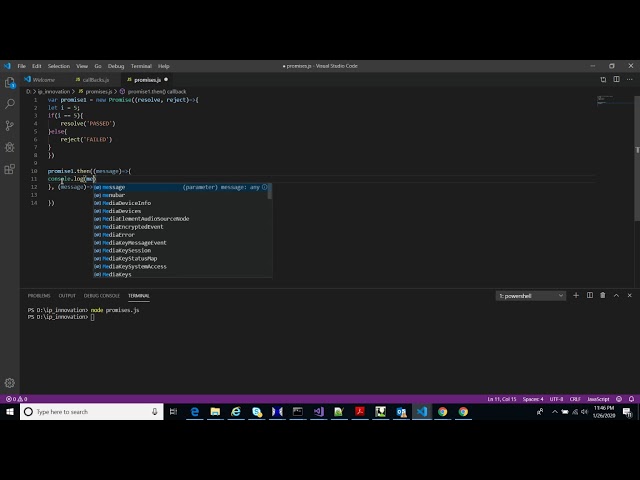Open the Debug view icon

pyautogui.click(x=10, y=147)
